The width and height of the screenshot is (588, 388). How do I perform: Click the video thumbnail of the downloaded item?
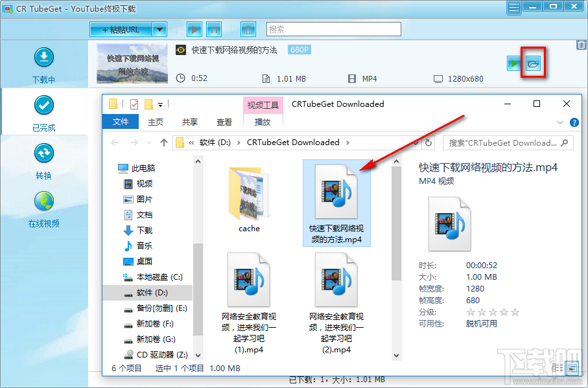click(x=132, y=63)
